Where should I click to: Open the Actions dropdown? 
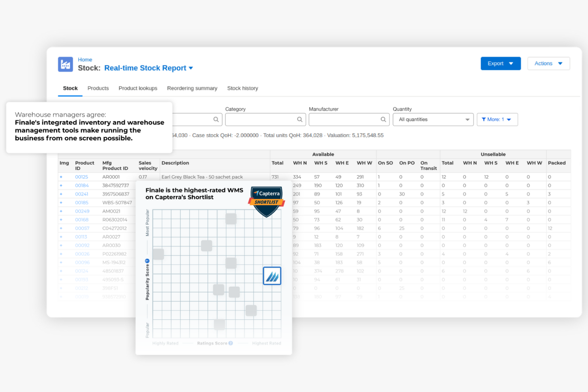point(549,64)
